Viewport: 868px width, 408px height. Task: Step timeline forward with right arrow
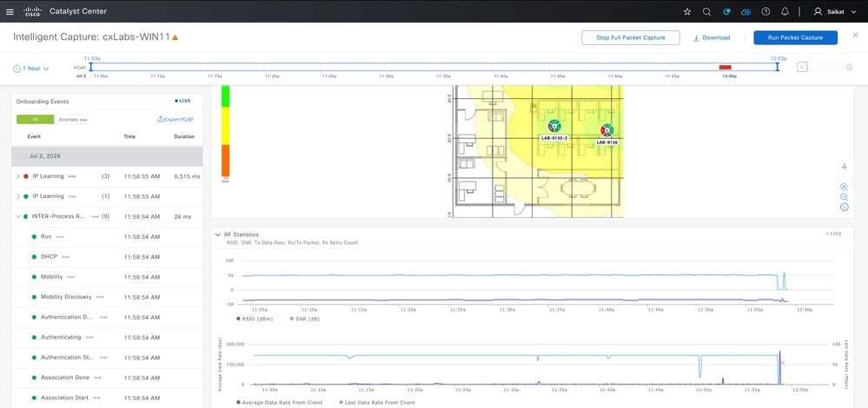point(813,67)
